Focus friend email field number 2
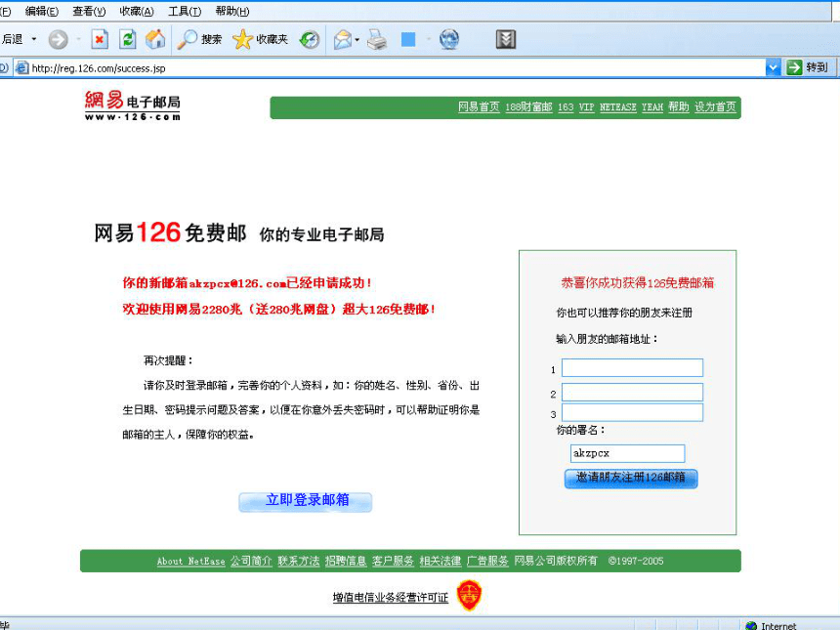The image size is (840, 630). pyautogui.click(x=632, y=392)
